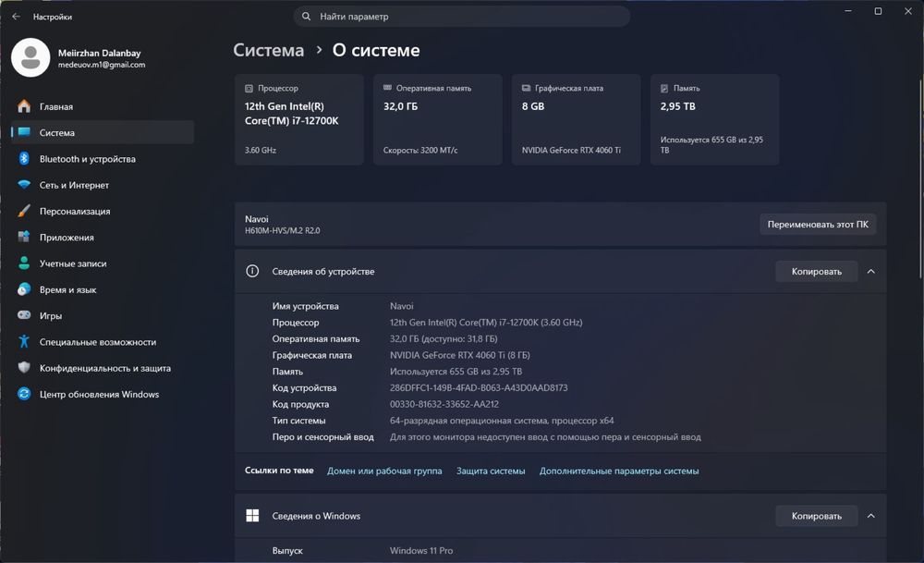Click the medeuov.m1@gmail.com email text
The image size is (924, 563).
point(102,65)
